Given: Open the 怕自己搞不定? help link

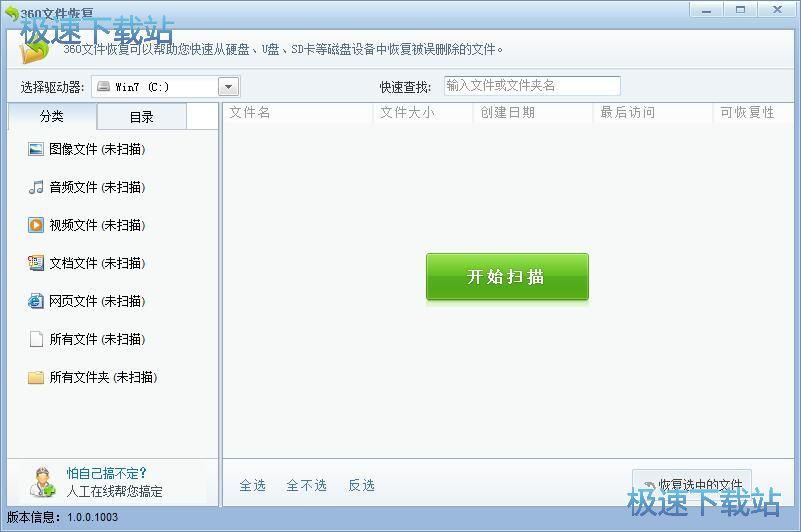Looking at the screenshot, I should coord(106,473).
